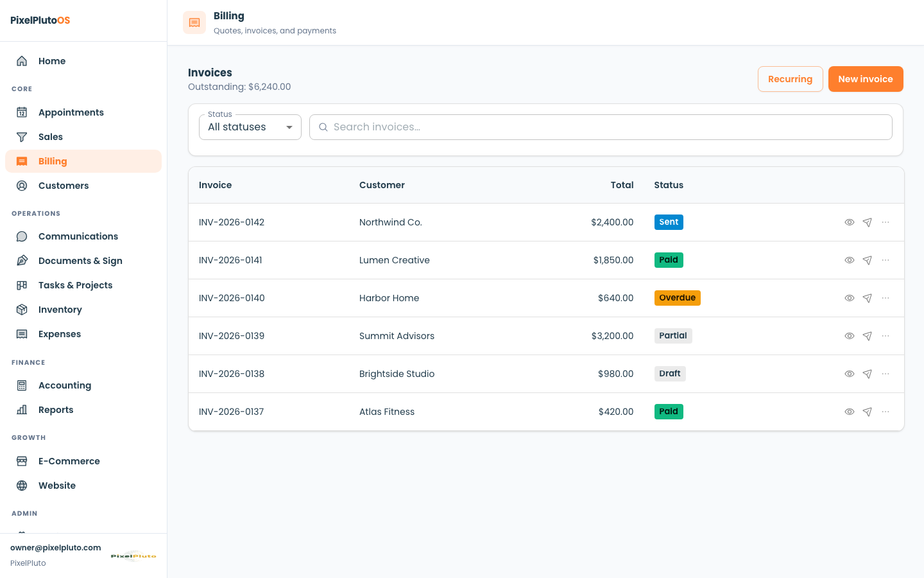Open more options for Summit Advisors invoice

pos(886,336)
